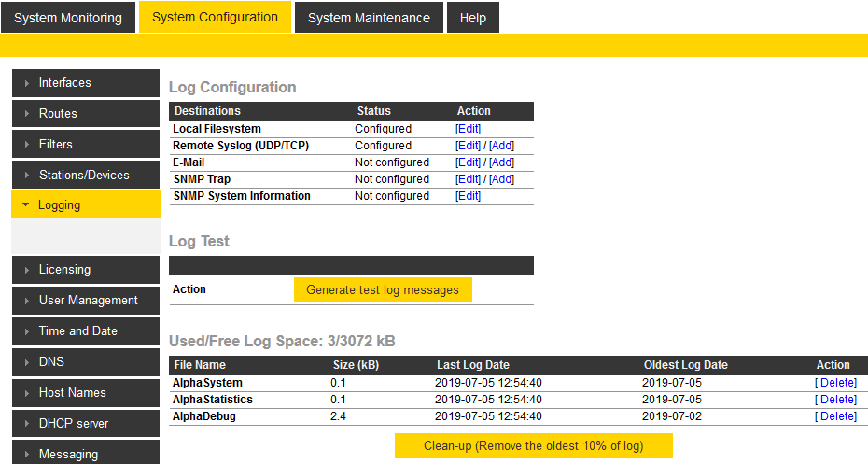
Task: Open the Help tab
Action: point(472,18)
